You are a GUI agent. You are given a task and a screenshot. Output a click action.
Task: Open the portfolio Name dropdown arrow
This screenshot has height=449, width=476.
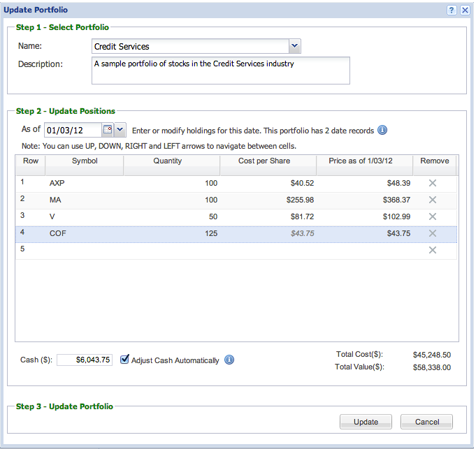point(294,46)
